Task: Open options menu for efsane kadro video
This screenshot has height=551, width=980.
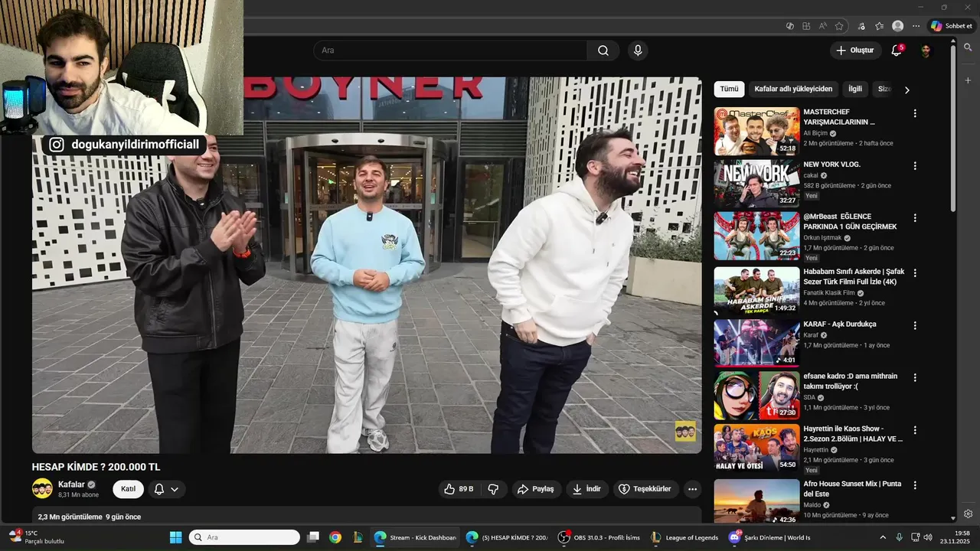Action: click(x=914, y=377)
